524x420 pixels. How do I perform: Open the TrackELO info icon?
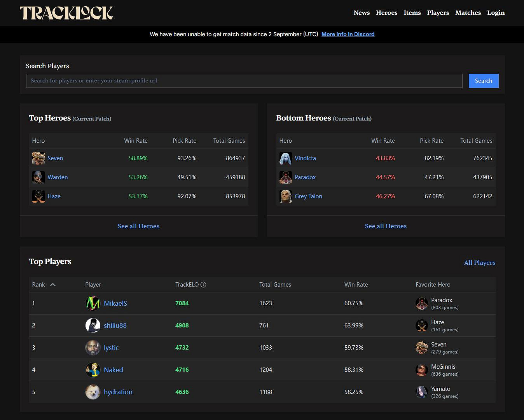(x=203, y=285)
